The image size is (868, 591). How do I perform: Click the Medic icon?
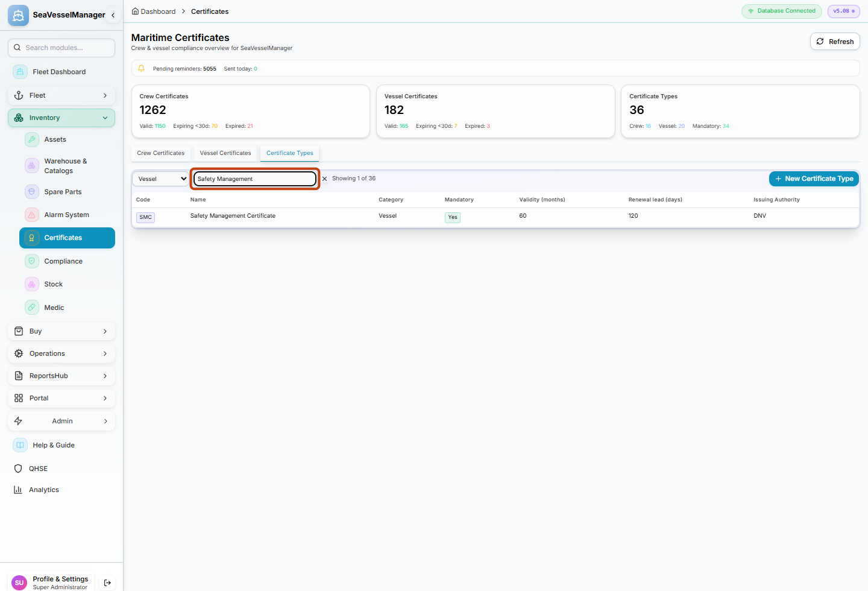click(32, 307)
